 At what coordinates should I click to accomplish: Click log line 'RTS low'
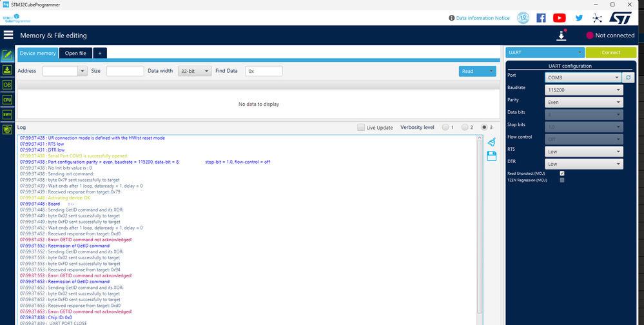(x=42, y=144)
